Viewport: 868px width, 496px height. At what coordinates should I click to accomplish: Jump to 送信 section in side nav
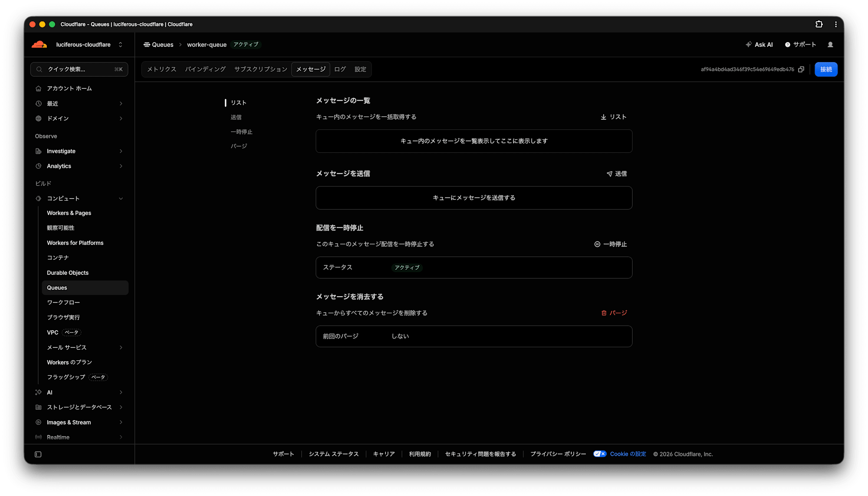point(236,117)
